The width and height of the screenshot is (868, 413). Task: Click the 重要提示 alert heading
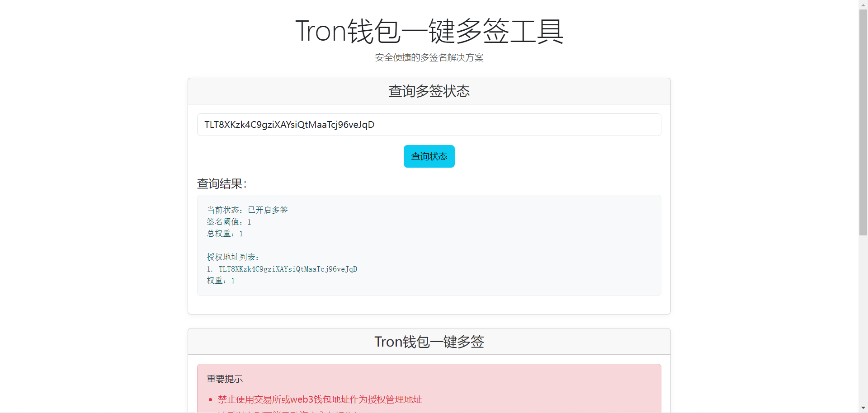pyautogui.click(x=225, y=379)
